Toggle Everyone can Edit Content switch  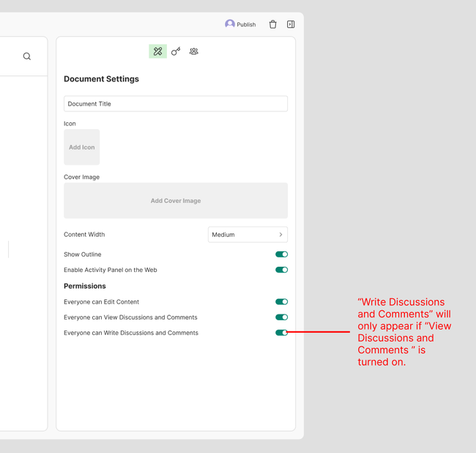click(281, 302)
